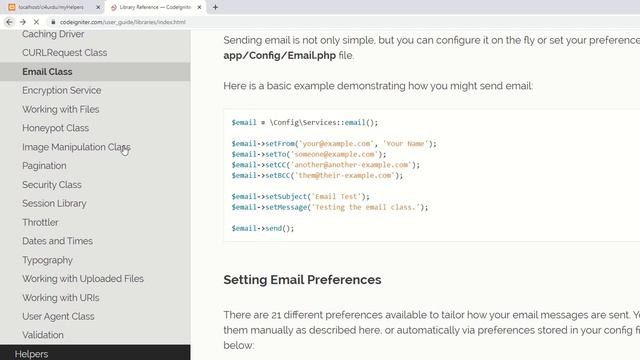This screenshot has width=640, height=360.
Task: Focus the codeigniter.com address bar
Action: point(122,22)
